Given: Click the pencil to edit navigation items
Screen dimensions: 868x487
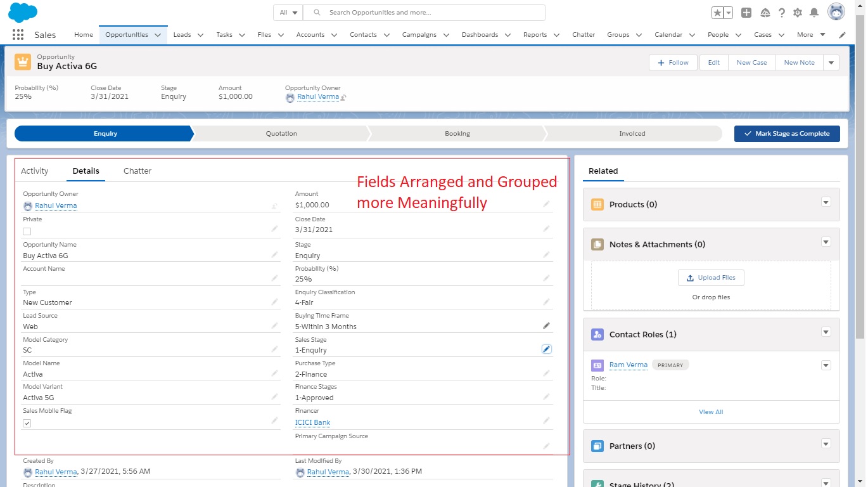Looking at the screenshot, I should click(x=842, y=35).
